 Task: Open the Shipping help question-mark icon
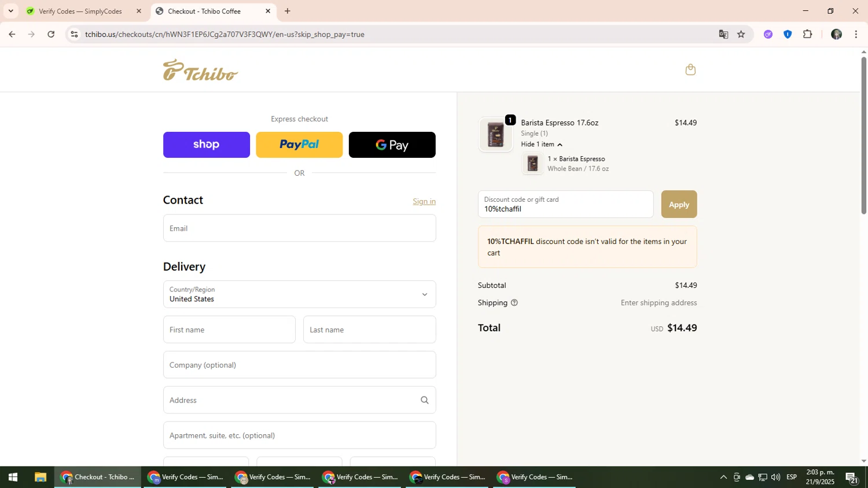click(x=514, y=303)
